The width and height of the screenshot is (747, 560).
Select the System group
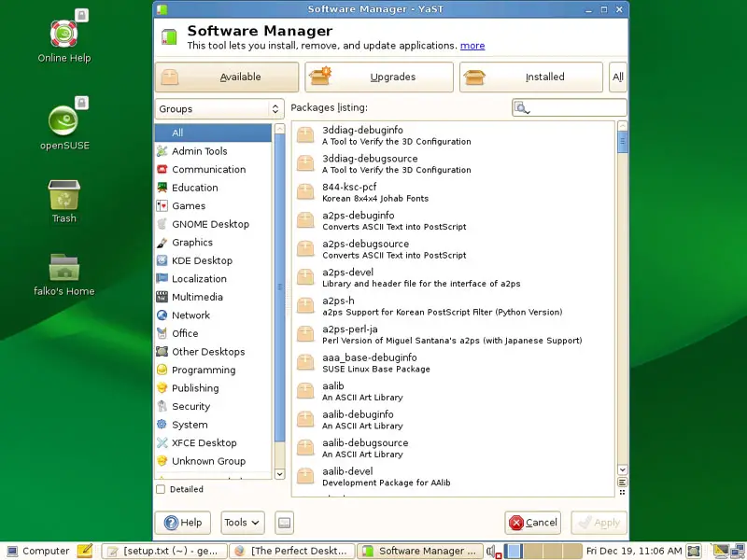(213, 425)
